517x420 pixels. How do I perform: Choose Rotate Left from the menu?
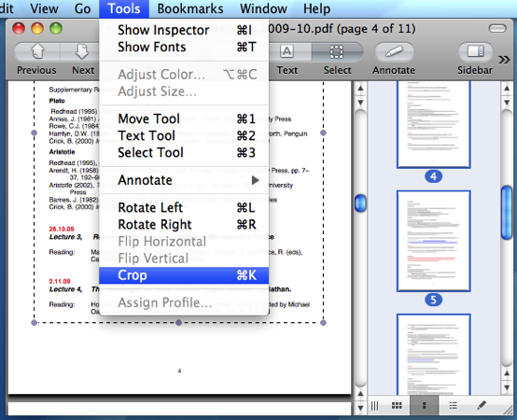pos(184,208)
